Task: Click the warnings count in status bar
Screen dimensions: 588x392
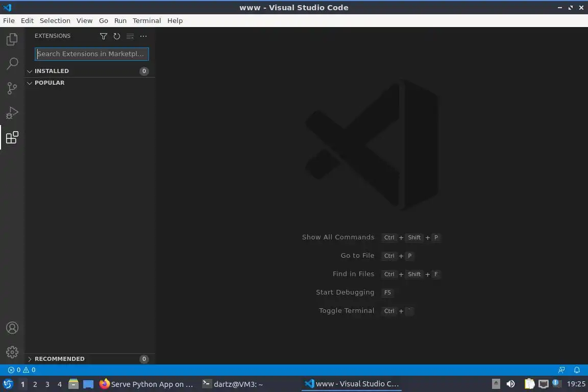Action: (29, 370)
